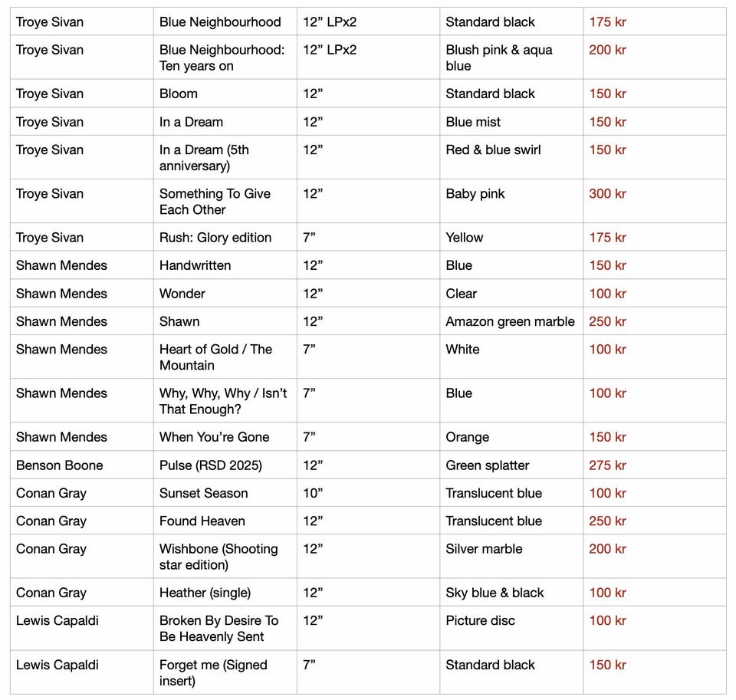
Task: Click the 275 kr price cell
Action: point(607,465)
